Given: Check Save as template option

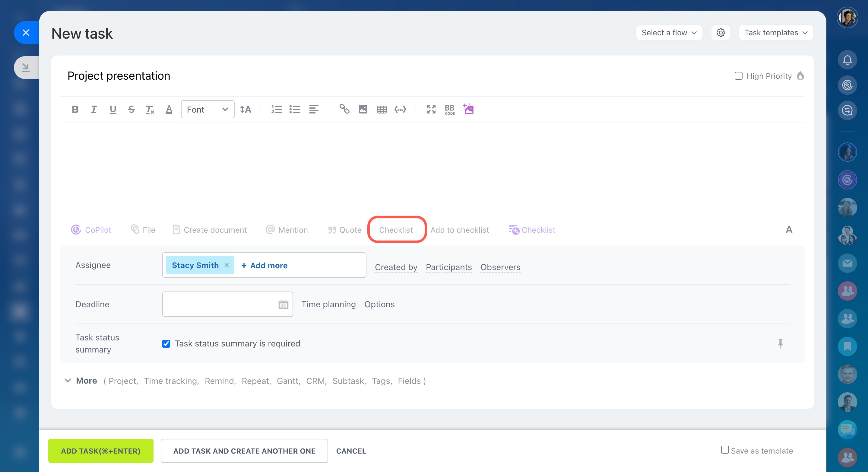Looking at the screenshot, I should [725, 450].
